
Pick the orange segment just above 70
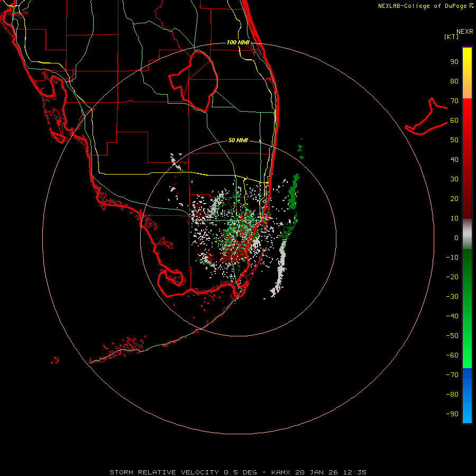pos(467,90)
